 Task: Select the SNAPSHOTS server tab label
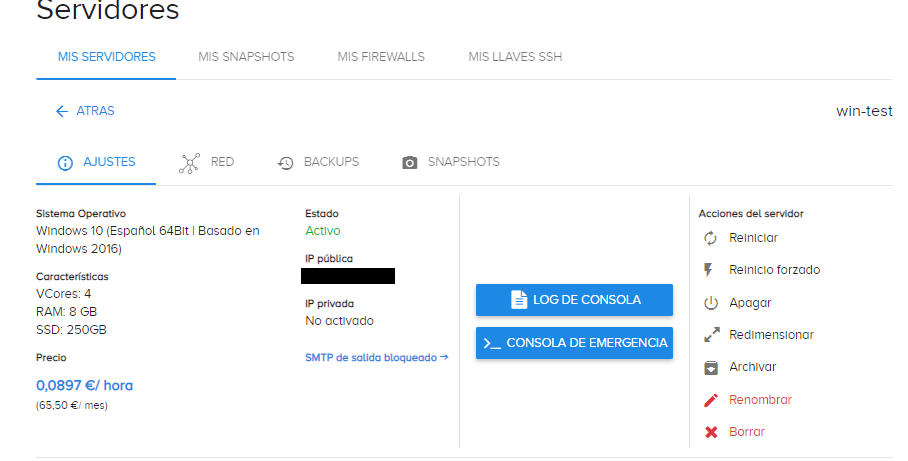click(x=464, y=162)
